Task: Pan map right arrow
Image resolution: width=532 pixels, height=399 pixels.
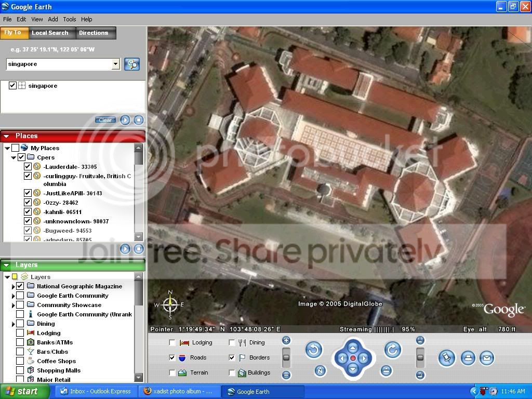Action: click(364, 358)
